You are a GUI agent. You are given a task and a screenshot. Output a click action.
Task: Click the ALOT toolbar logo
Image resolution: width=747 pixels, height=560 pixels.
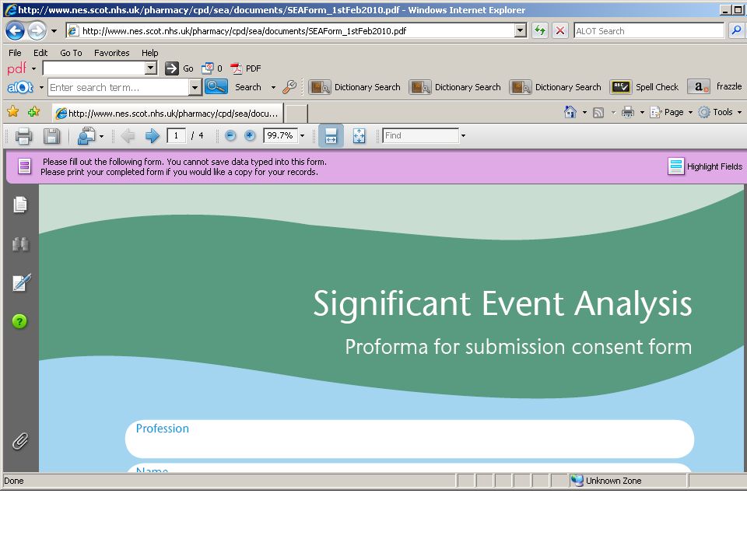(x=20, y=88)
